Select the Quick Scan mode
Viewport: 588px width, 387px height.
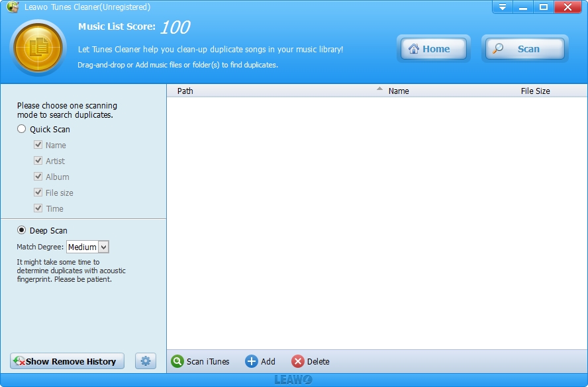point(22,129)
